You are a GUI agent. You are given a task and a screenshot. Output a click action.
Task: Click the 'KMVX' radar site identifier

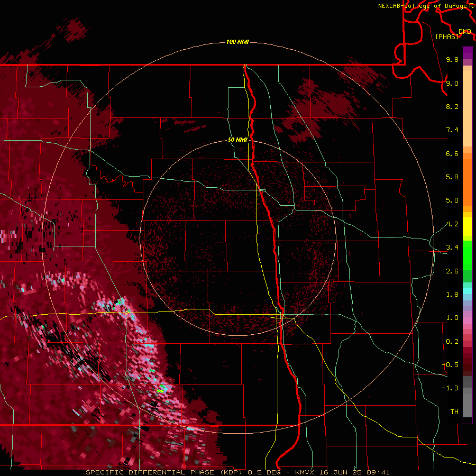point(305,472)
